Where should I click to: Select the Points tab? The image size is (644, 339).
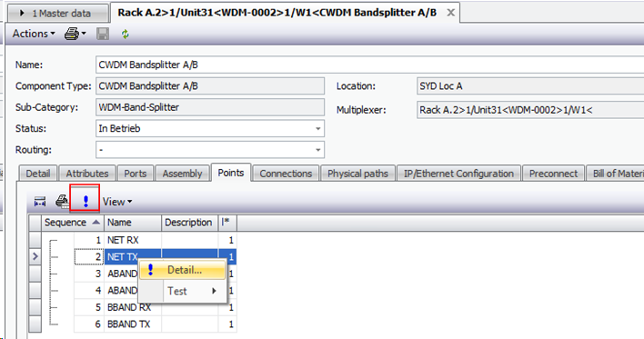(x=231, y=173)
